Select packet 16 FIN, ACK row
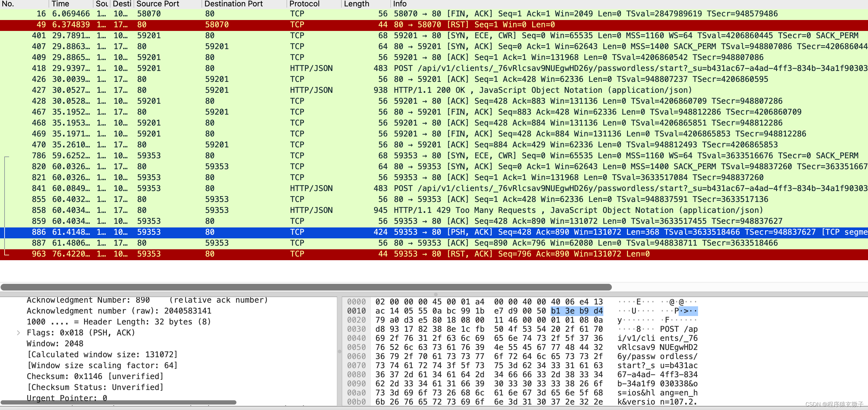Viewport: 868px width, 410px height. [434, 14]
